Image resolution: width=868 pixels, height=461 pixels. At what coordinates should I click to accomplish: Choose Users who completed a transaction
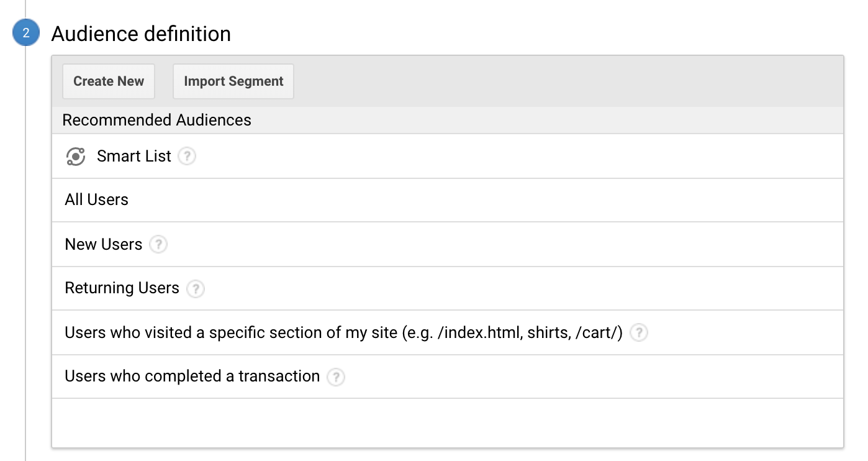192,377
